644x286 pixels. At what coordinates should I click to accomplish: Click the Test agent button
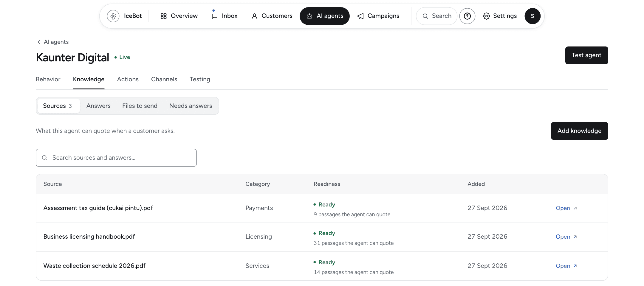pos(586,55)
